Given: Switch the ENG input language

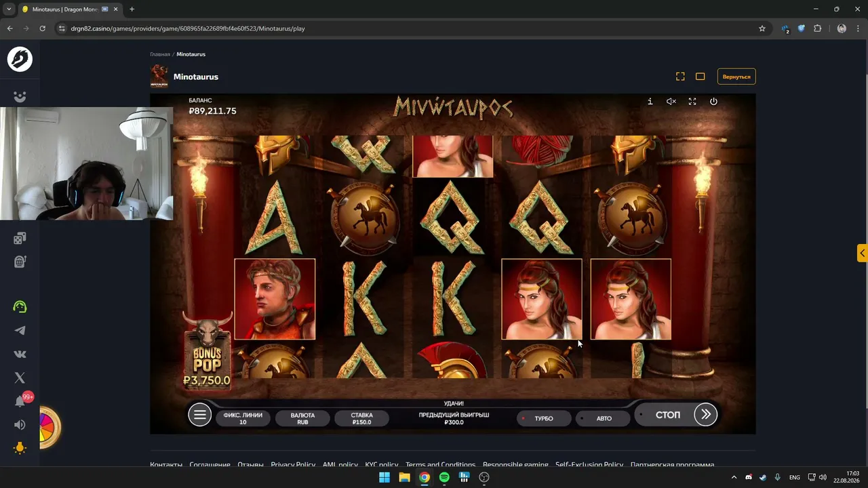Looking at the screenshot, I should 795,477.
